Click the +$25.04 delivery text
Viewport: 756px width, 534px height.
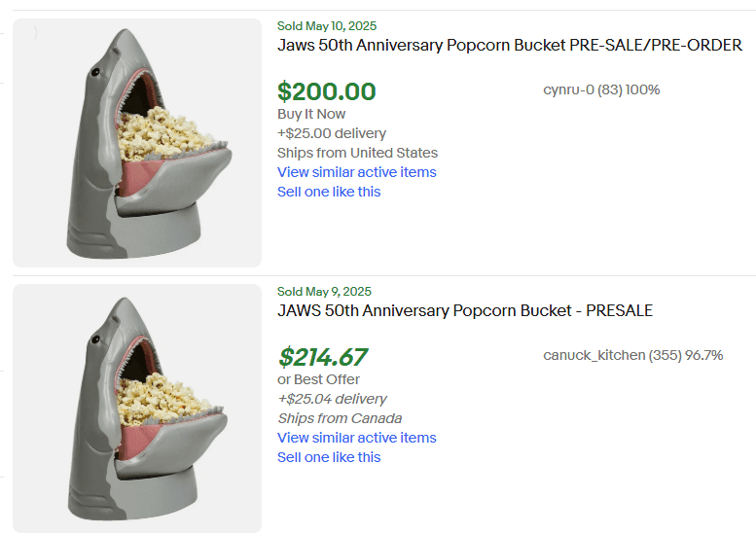pyautogui.click(x=332, y=399)
